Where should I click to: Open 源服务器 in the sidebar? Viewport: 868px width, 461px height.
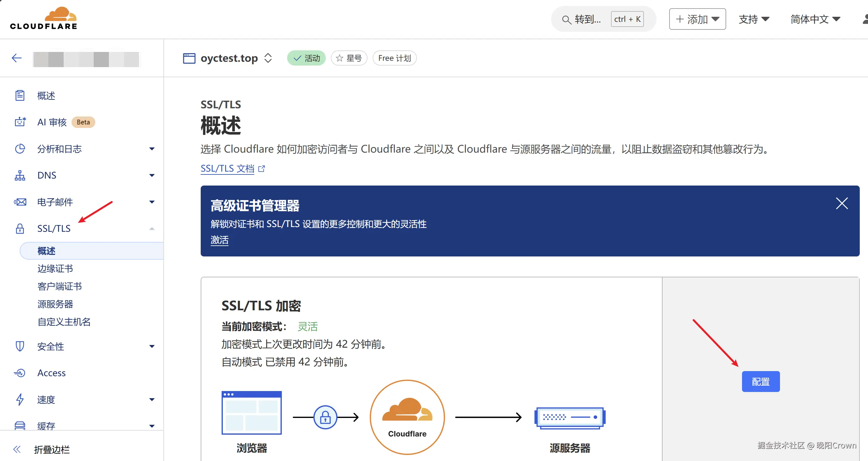55,304
